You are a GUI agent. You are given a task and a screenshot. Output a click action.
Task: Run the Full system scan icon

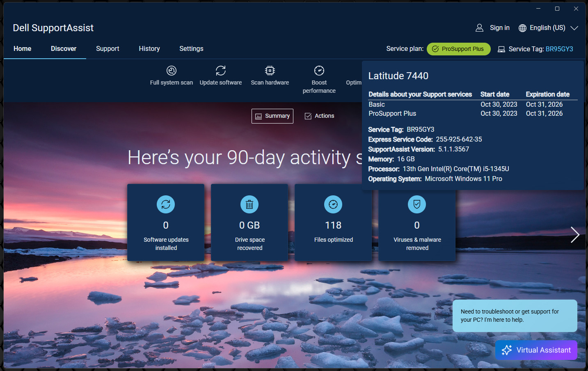coord(172,71)
